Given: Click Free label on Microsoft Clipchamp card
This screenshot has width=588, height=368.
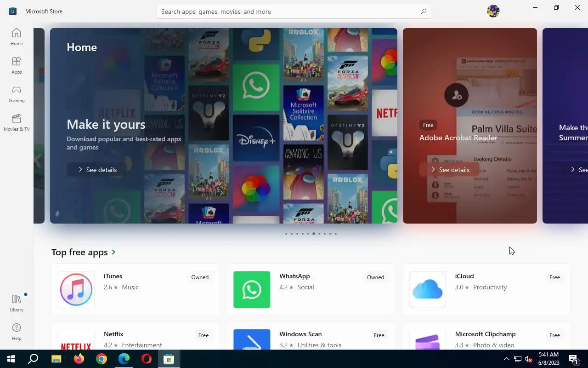Looking at the screenshot, I should (x=554, y=335).
